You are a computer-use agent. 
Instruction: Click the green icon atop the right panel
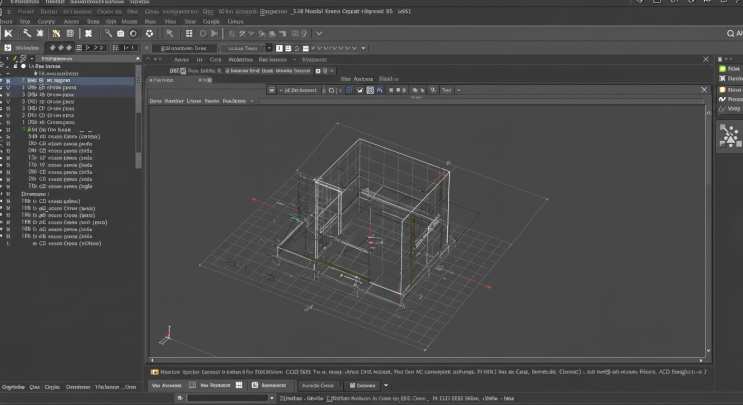coord(723,69)
